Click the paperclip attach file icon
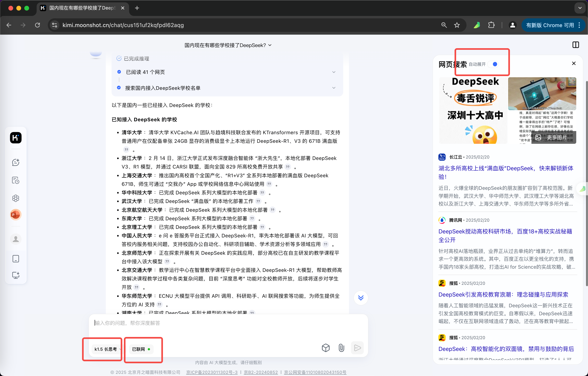This screenshot has width=588, height=376. [341, 348]
